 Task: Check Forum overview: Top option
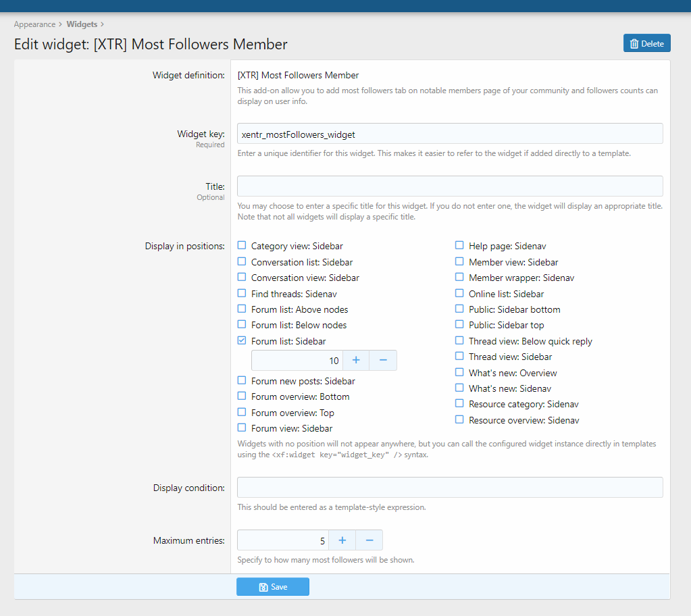242,412
